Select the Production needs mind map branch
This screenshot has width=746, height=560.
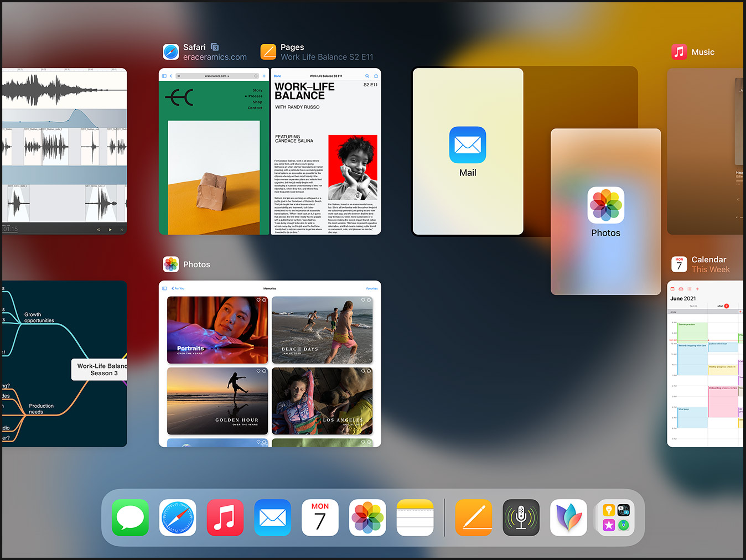pyautogui.click(x=42, y=409)
